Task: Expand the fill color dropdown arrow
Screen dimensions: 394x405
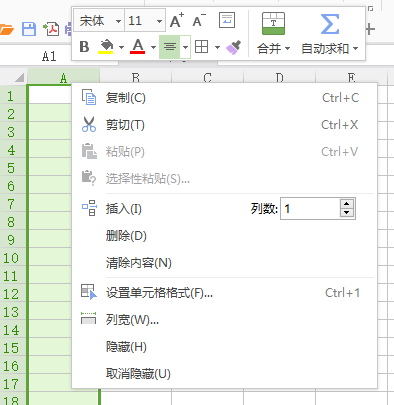Action: [121, 47]
